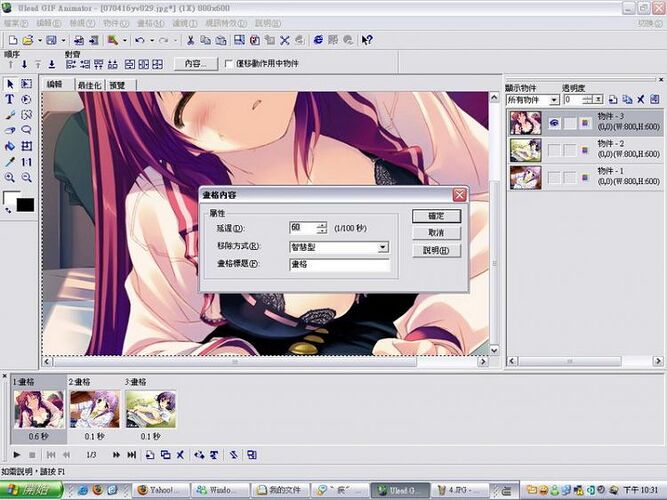Click the Add Frame icon below the frame strip

pos(150,455)
